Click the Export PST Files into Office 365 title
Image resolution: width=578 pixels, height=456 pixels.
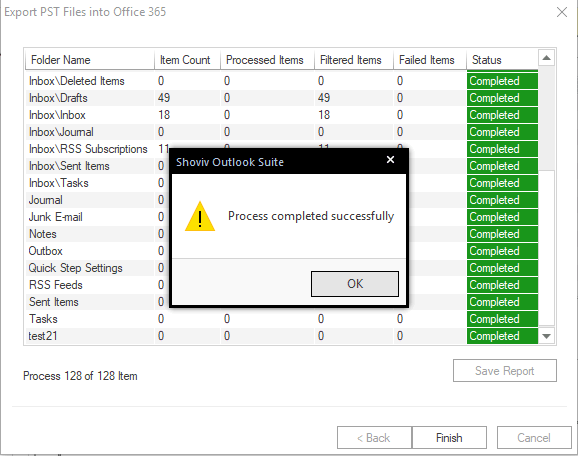pyautogui.click(x=85, y=12)
